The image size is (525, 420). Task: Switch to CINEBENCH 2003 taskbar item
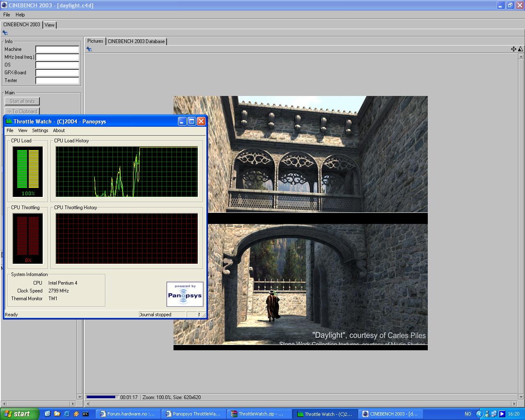point(391,414)
